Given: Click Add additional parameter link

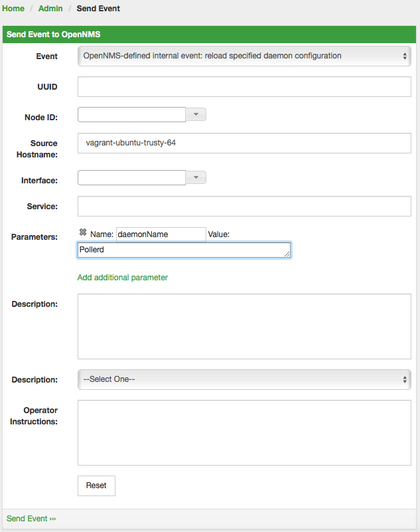Looking at the screenshot, I should click(123, 278).
